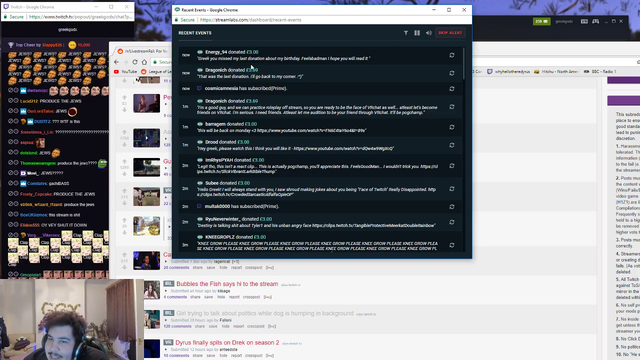Open the whyhellotheredyrus bookmark
The image size is (640, 360).
coord(509,71)
